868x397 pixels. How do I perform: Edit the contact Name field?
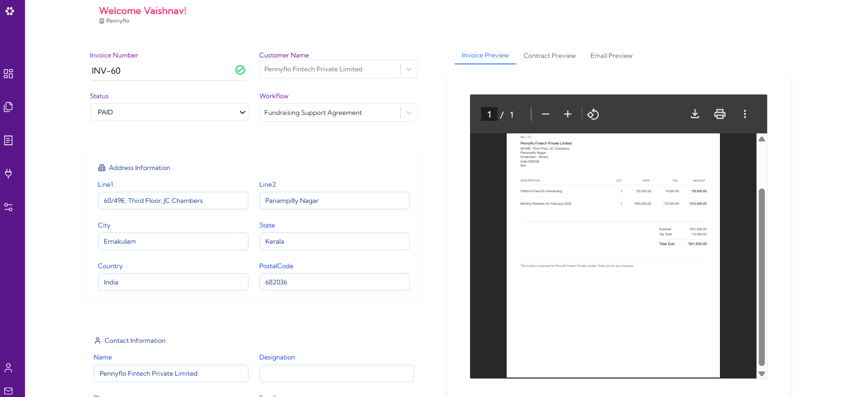171,373
